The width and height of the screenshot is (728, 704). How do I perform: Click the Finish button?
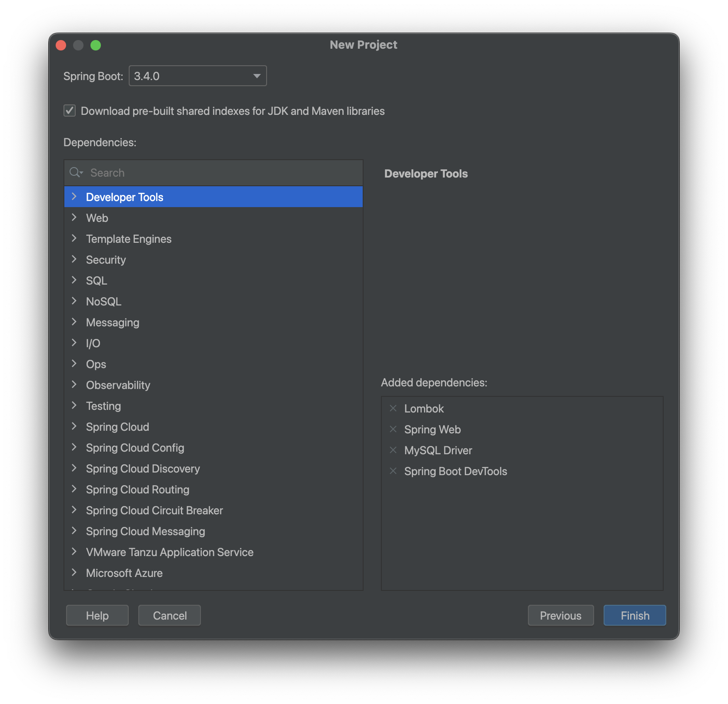pyautogui.click(x=634, y=615)
